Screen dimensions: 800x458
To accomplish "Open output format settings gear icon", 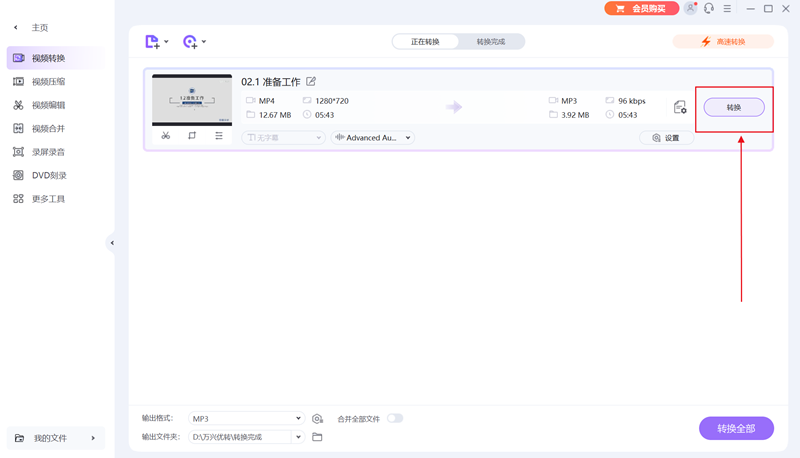I will pos(317,419).
